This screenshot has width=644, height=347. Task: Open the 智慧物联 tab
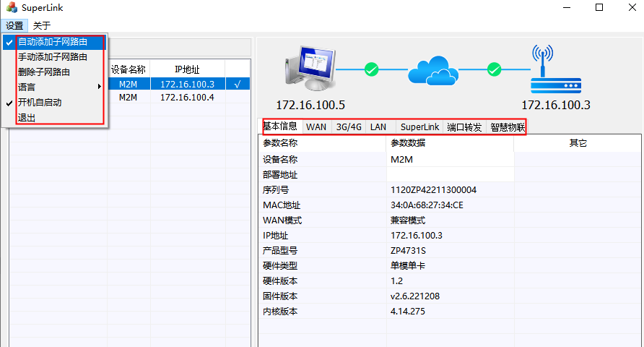tap(508, 127)
